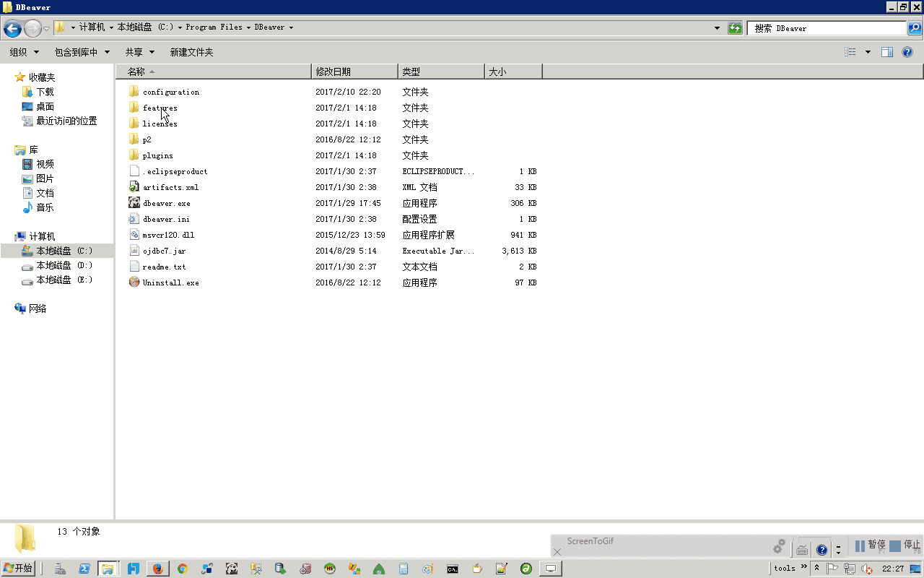The height and width of the screenshot is (578, 924).
Task: Select the p2 folder name
Action: (147, 140)
